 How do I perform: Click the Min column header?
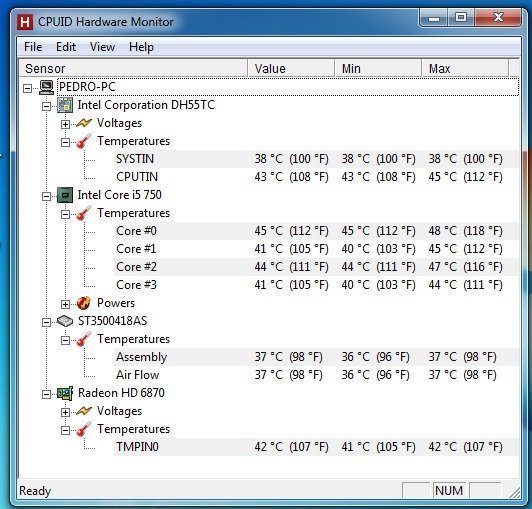click(x=378, y=69)
